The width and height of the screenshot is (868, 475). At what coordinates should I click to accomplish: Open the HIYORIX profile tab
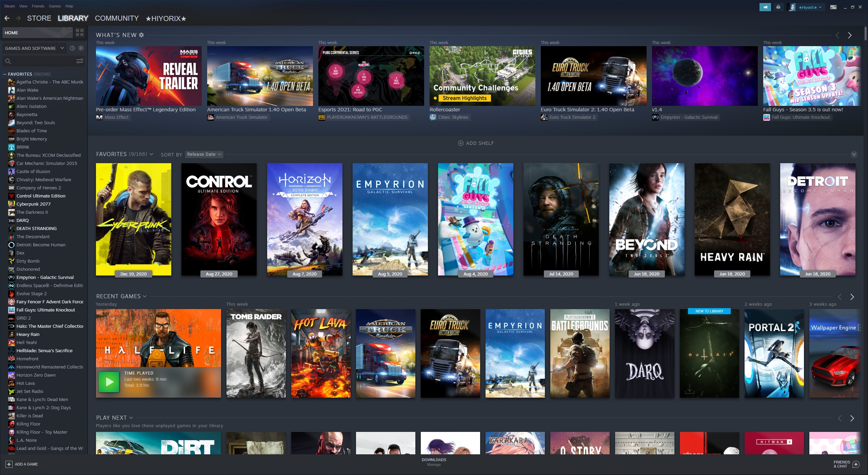(x=166, y=19)
